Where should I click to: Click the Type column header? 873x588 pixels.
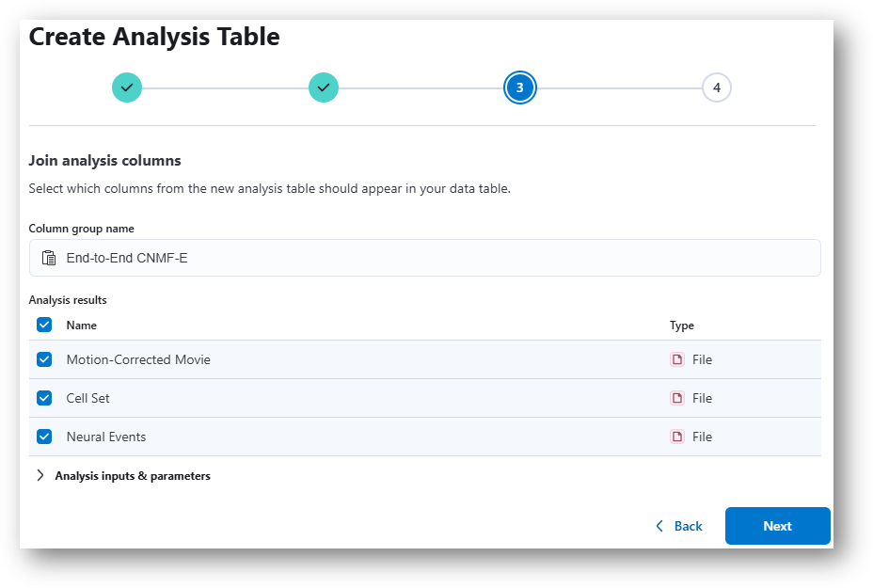681,326
